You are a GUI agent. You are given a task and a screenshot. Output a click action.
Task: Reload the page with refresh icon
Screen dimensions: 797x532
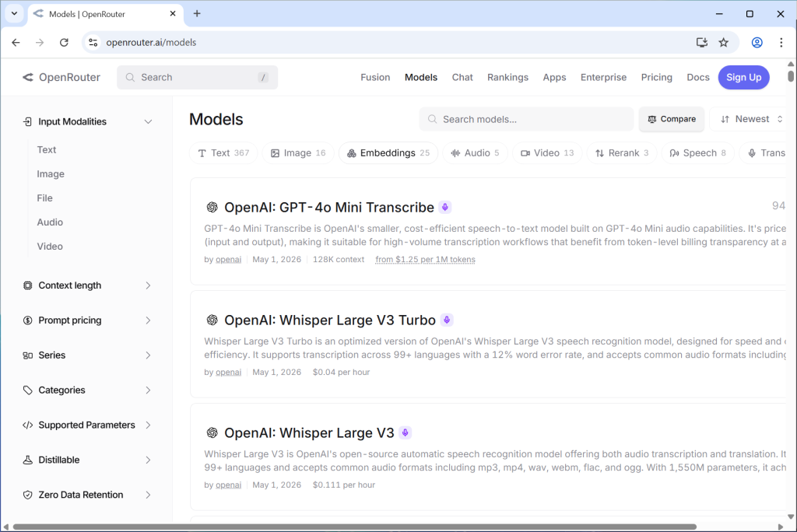click(x=64, y=43)
